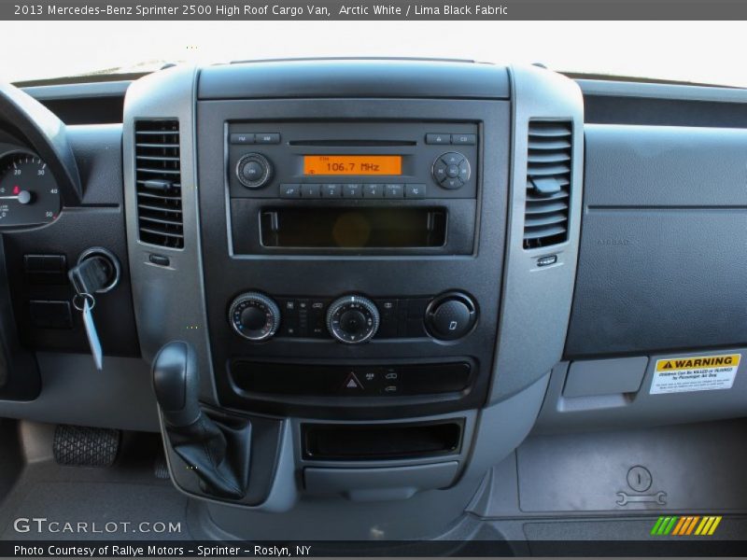This screenshot has height=560, width=747.
Task: Select radio preset button 5
Action: 394,191
